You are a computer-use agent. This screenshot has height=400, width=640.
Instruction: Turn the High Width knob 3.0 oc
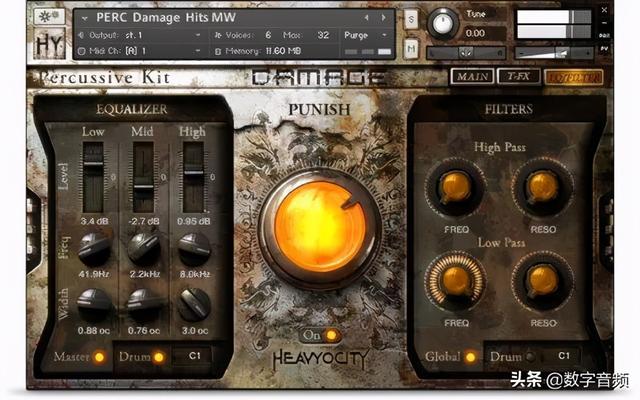(x=194, y=305)
